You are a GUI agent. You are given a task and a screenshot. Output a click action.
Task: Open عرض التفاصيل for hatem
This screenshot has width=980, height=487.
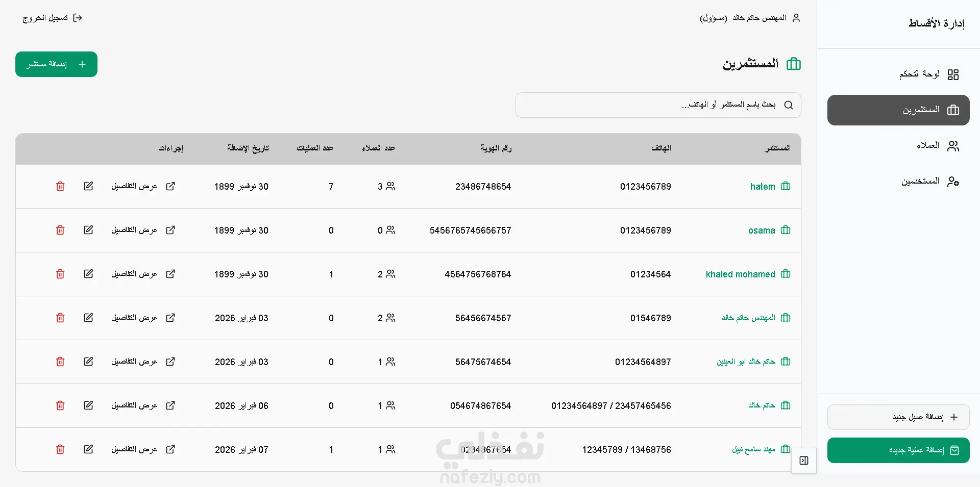coord(143,186)
